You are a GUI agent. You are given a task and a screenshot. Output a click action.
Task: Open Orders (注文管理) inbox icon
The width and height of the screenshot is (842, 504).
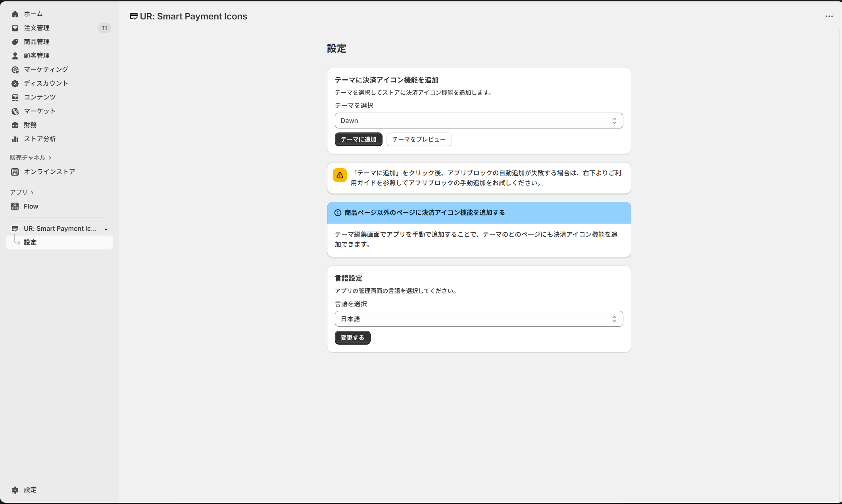tap(15, 28)
